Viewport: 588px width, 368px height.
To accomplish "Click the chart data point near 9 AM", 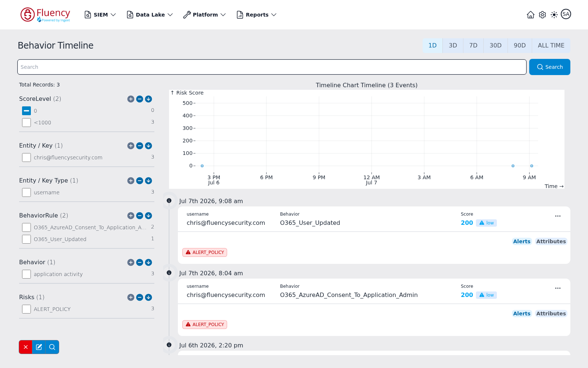I will (531, 166).
